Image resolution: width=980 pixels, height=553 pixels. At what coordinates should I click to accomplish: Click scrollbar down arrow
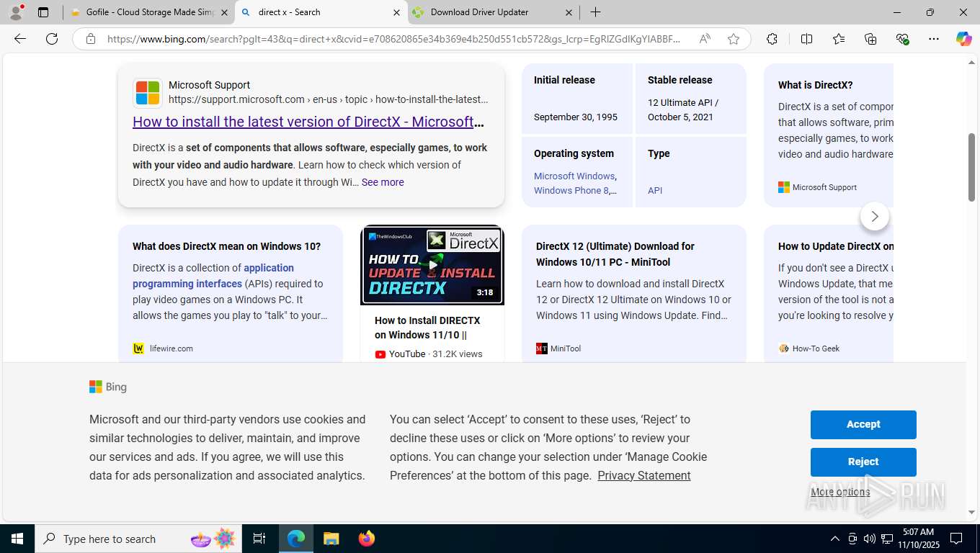coord(971,512)
